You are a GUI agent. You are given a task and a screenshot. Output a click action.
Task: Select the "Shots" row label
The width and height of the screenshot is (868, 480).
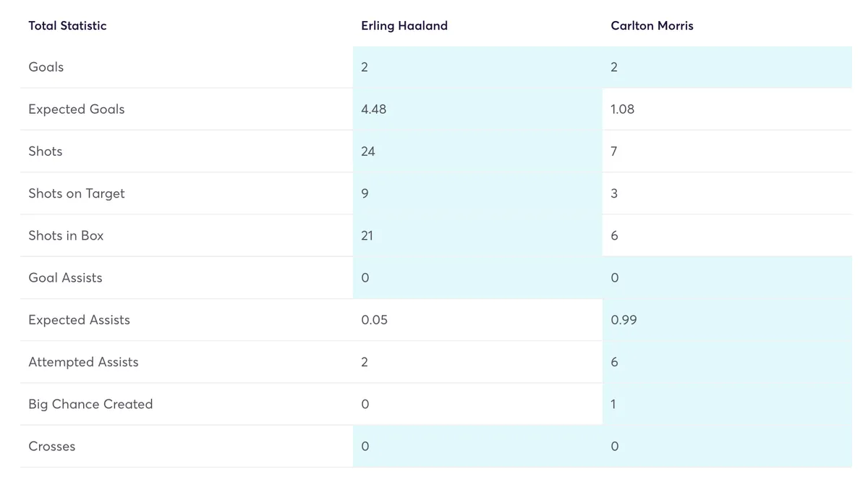pos(46,151)
